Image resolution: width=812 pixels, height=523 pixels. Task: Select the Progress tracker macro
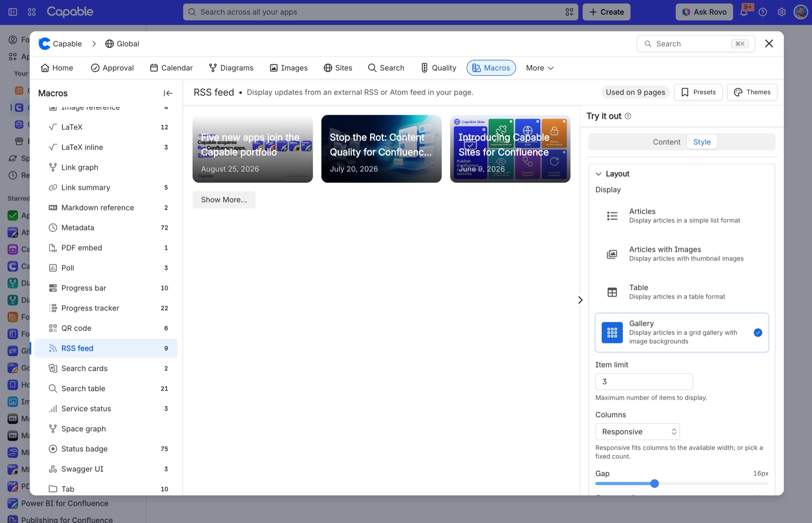(106, 308)
